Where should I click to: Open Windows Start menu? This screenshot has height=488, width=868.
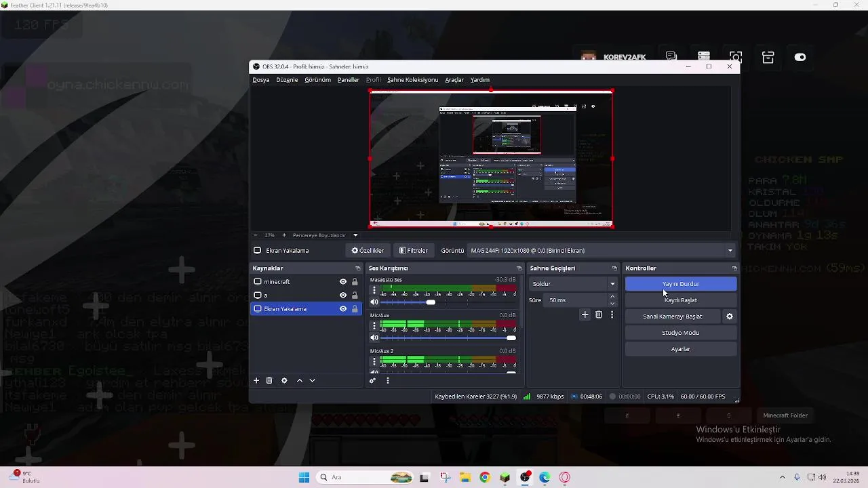[304, 477]
